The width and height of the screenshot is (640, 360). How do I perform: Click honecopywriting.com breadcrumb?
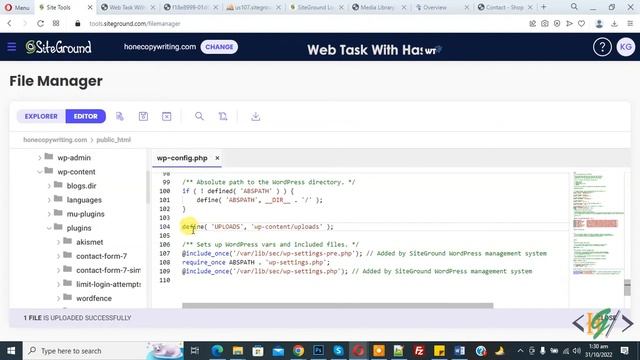tap(55, 140)
